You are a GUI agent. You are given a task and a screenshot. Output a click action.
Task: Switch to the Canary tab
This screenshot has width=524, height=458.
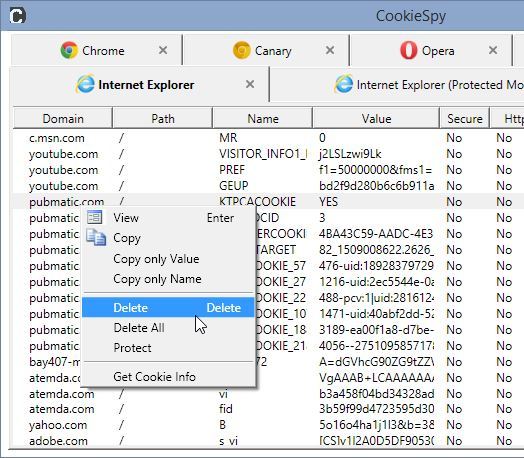point(266,50)
